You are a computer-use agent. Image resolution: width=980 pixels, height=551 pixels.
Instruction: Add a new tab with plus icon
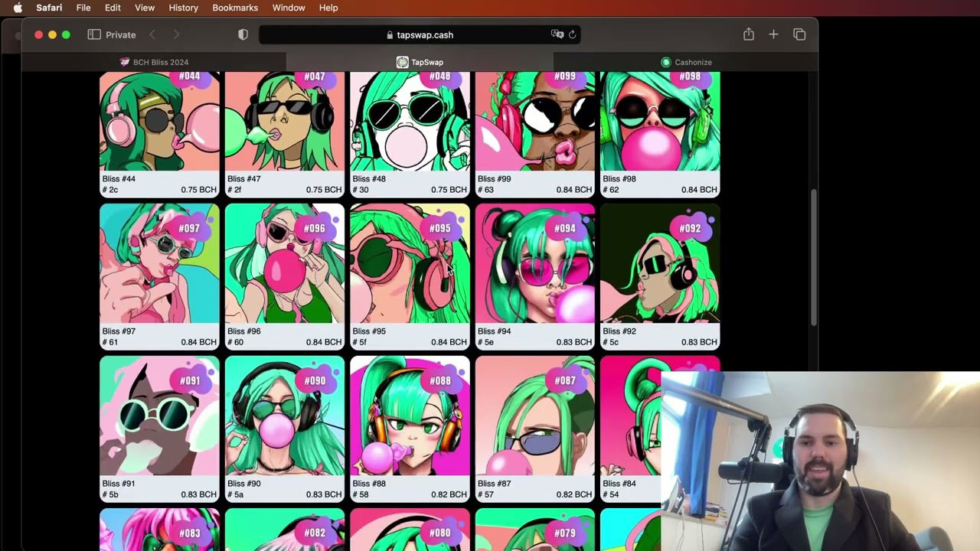point(773,34)
